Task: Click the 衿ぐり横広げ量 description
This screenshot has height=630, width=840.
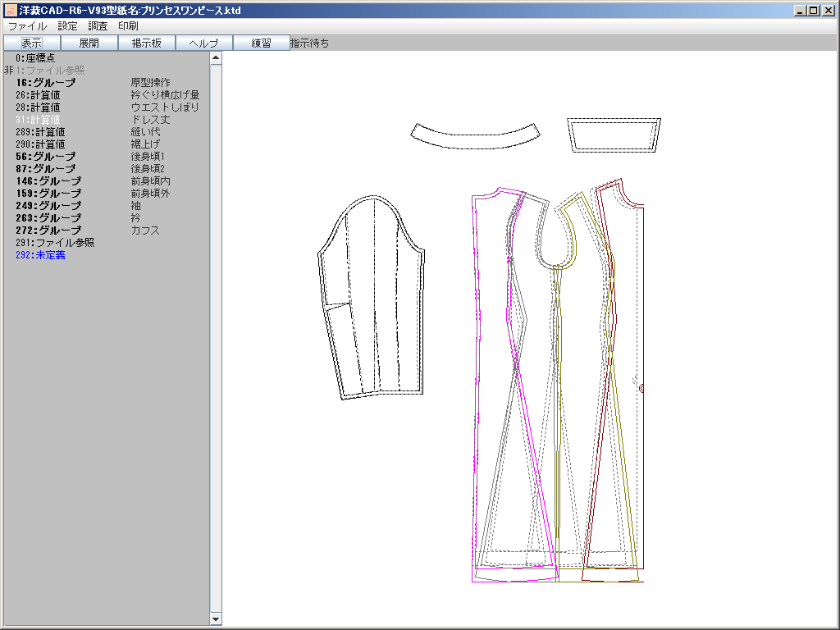Action: 165,95
